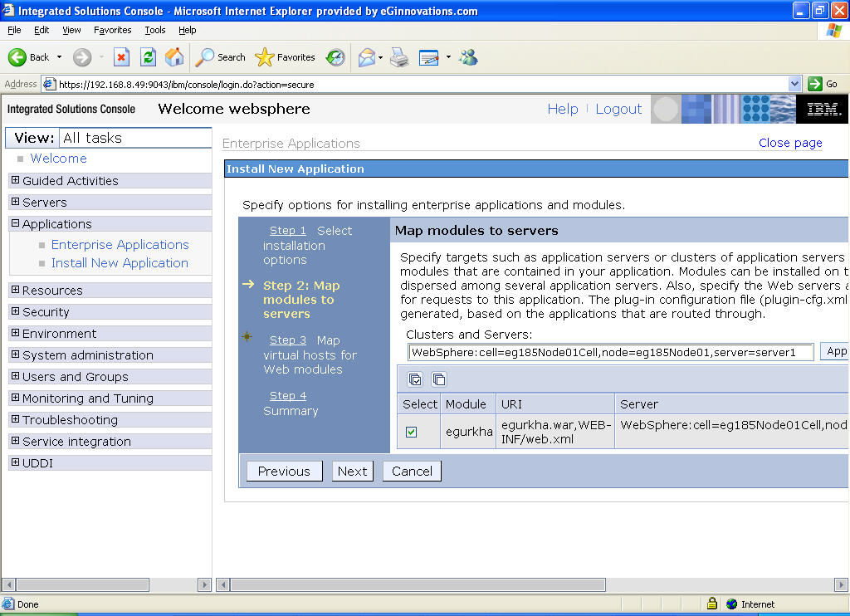This screenshot has width=850, height=616.
Task: Expand the Security section
Action: tap(15, 311)
